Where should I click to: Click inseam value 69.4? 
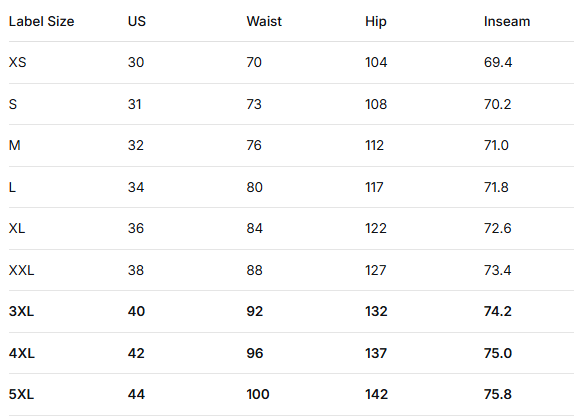point(498,62)
